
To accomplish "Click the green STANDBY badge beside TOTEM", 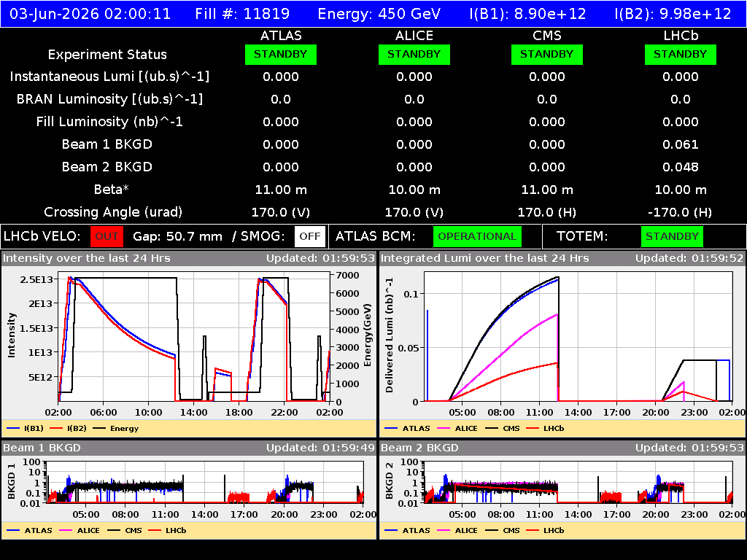I will click(x=672, y=237).
